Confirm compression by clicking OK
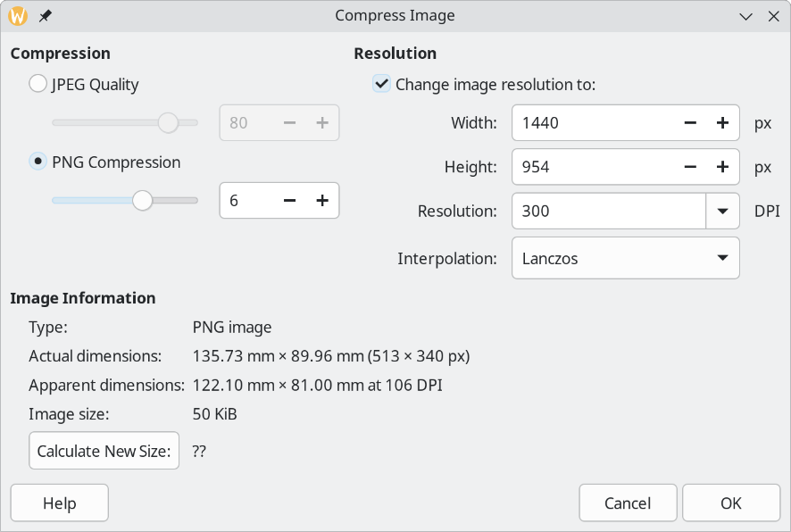Viewport: 791px width, 532px height. (x=730, y=503)
